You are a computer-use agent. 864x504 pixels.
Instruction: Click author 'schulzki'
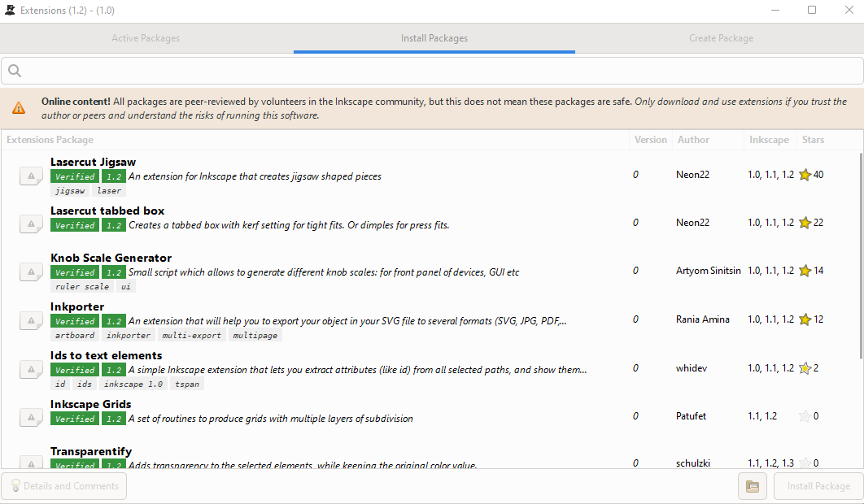coord(692,463)
